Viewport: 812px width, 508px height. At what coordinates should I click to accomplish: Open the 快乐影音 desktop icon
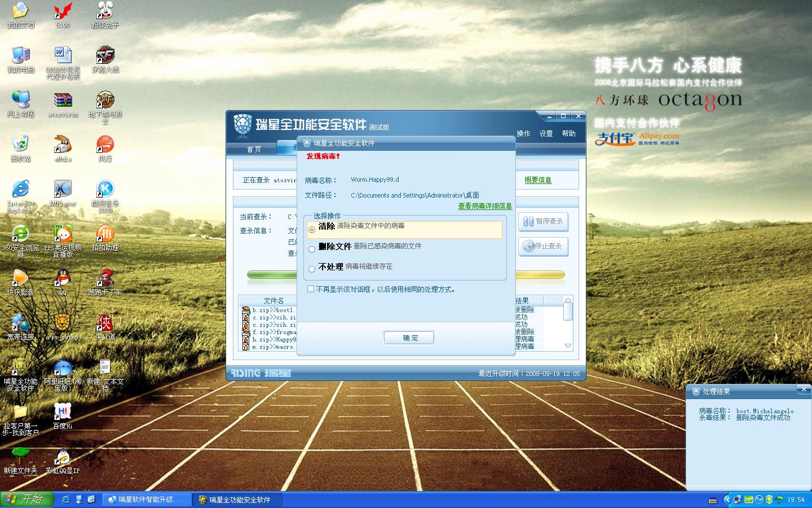tap(20, 283)
